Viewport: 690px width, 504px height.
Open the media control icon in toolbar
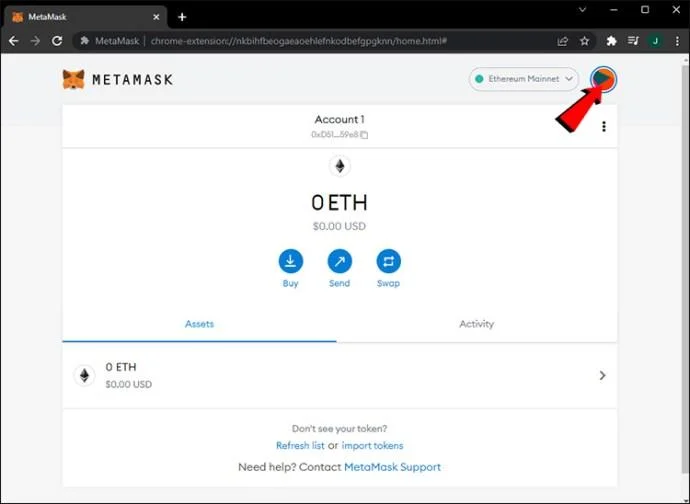click(x=633, y=41)
